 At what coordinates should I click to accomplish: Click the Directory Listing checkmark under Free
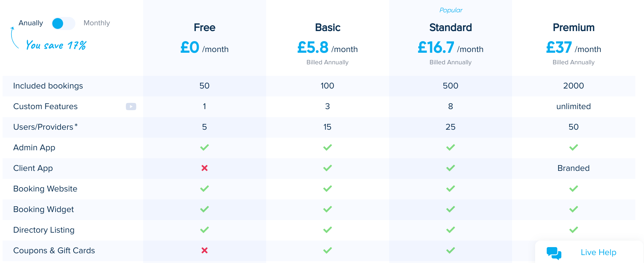204,230
